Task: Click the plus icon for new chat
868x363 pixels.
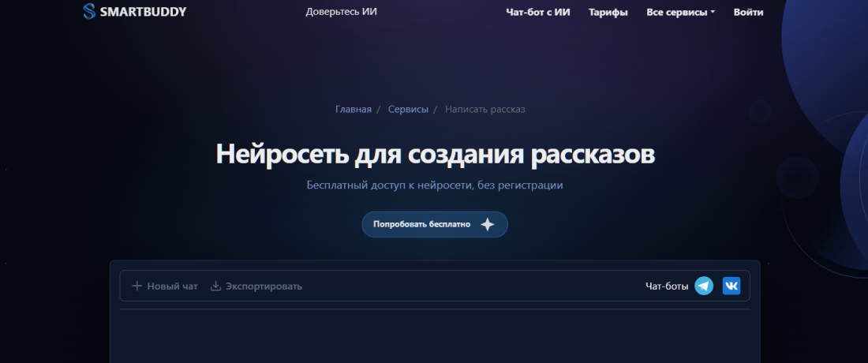Action: coord(137,286)
